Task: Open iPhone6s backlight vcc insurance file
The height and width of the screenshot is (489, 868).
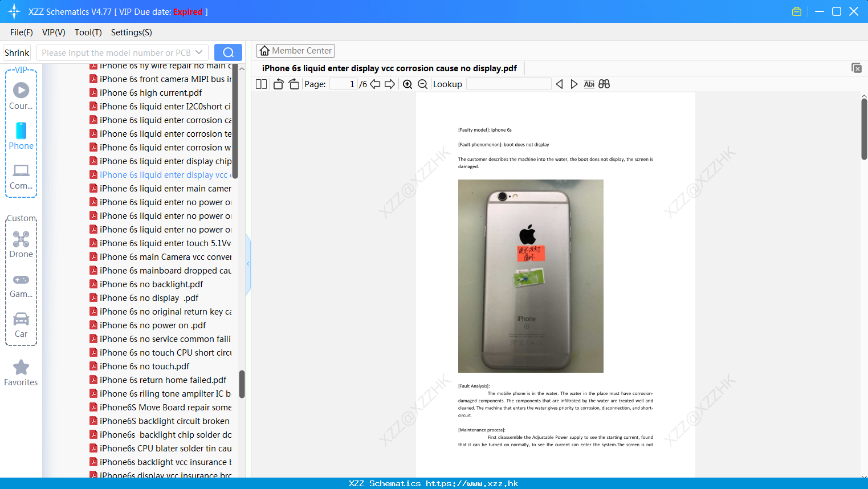Action: (x=160, y=462)
